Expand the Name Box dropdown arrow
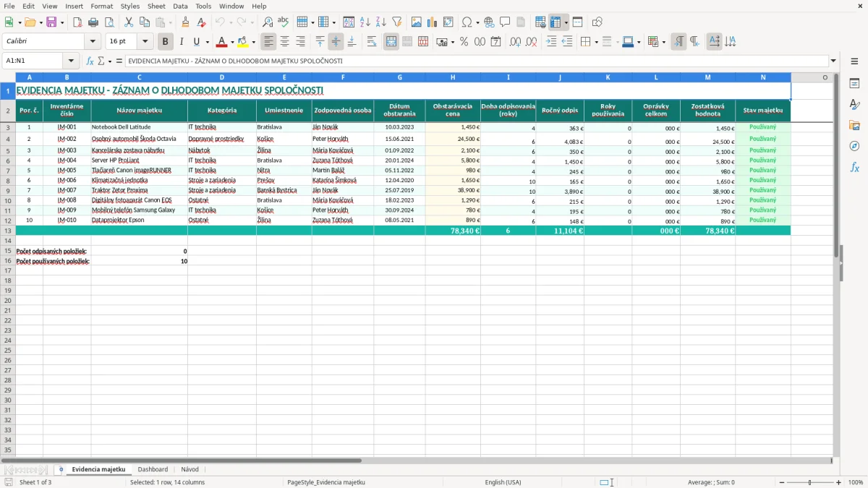The height and width of the screenshot is (488, 868). (70, 61)
